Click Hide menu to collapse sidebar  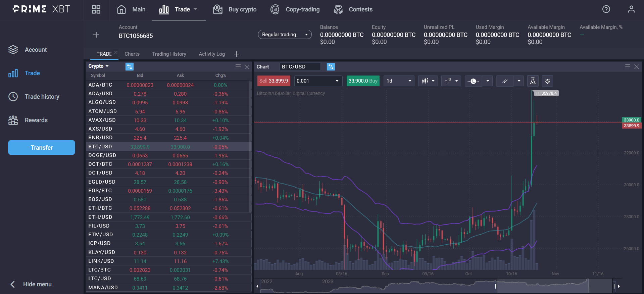pyautogui.click(x=31, y=284)
